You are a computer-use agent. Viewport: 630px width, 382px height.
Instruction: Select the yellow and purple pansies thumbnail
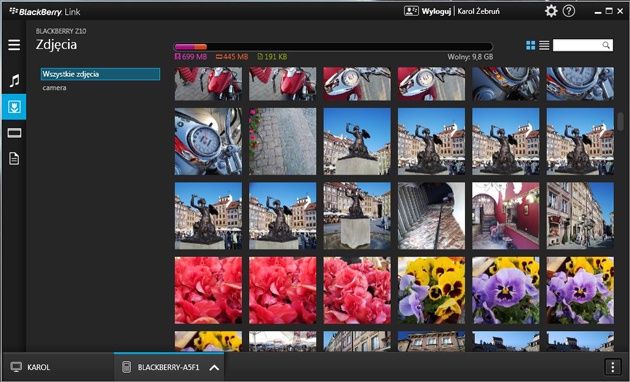pyautogui.click(x=432, y=290)
